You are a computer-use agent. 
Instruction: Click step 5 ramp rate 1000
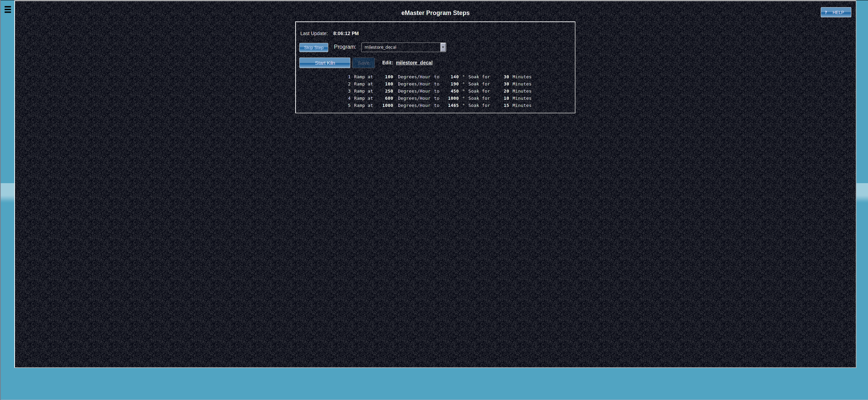point(387,105)
